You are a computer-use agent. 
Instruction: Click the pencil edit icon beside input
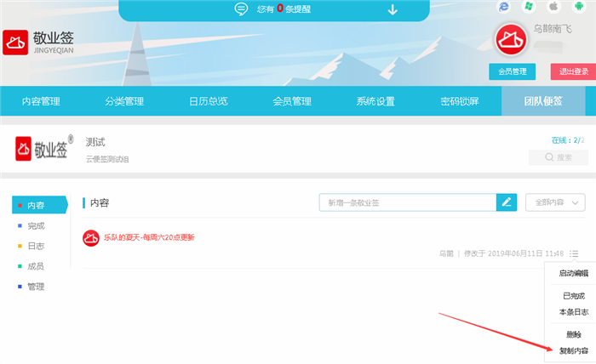tap(507, 202)
